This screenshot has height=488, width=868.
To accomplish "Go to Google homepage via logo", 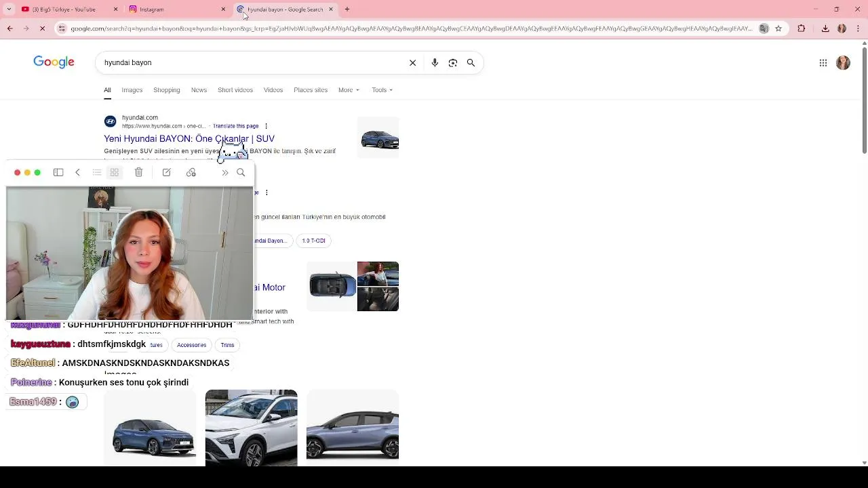I will click(x=54, y=62).
